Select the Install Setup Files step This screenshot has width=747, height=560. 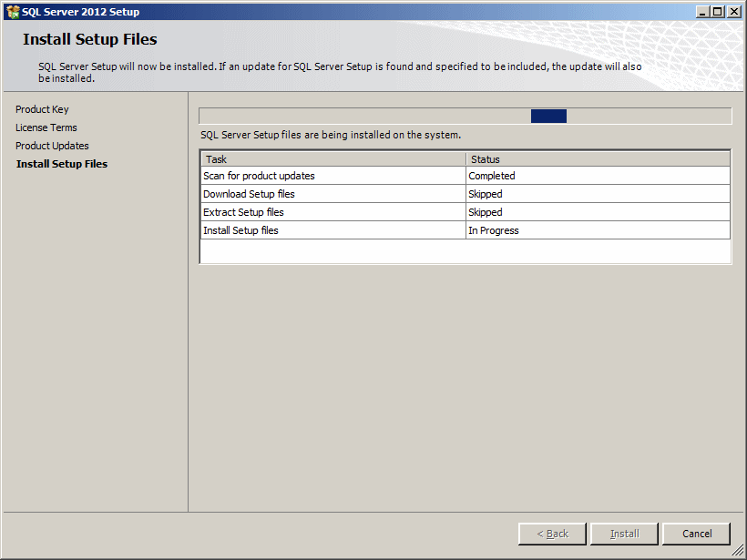pos(62,164)
